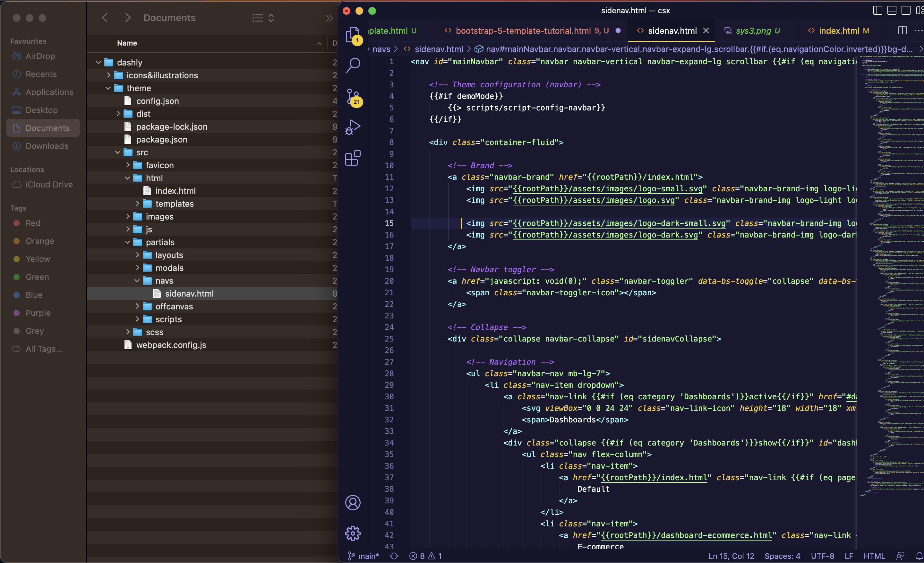The image size is (924, 563).
Task: Expand the scss folder
Action: coord(127,332)
